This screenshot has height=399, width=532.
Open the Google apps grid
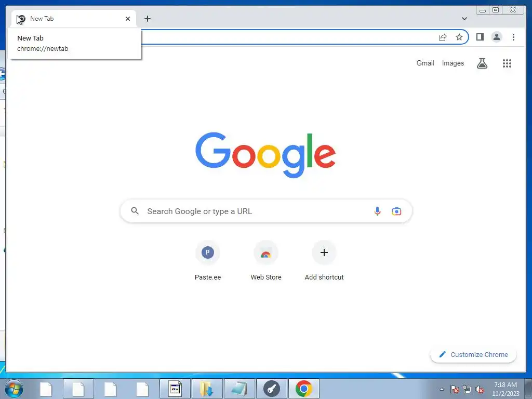pos(507,63)
